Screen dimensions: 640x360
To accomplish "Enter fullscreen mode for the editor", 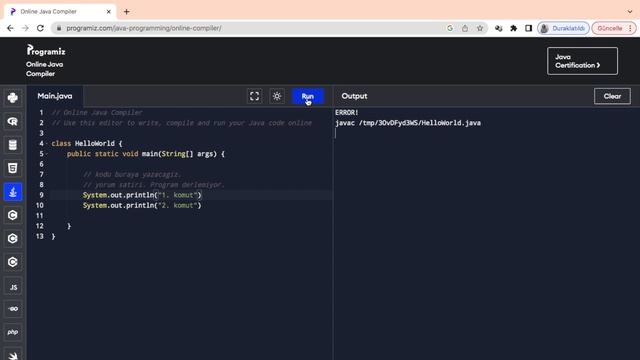I will (254, 96).
